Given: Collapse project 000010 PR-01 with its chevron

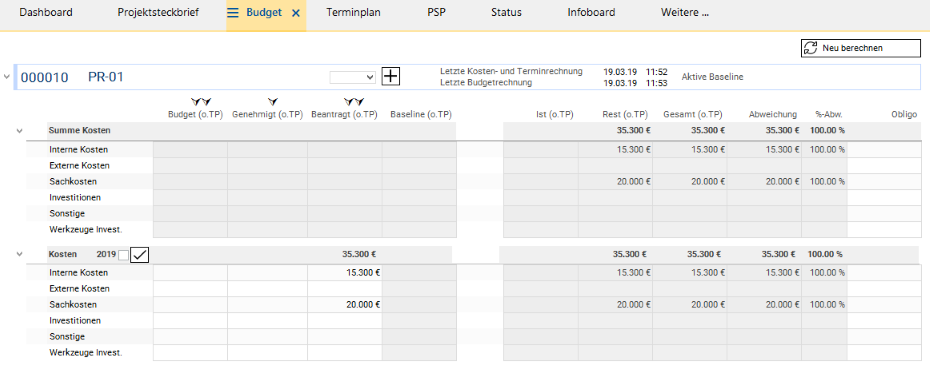Looking at the screenshot, I should 7,76.
